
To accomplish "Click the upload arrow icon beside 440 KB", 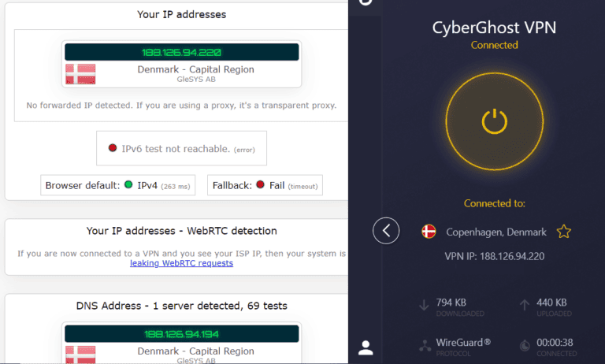I will point(524,305).
